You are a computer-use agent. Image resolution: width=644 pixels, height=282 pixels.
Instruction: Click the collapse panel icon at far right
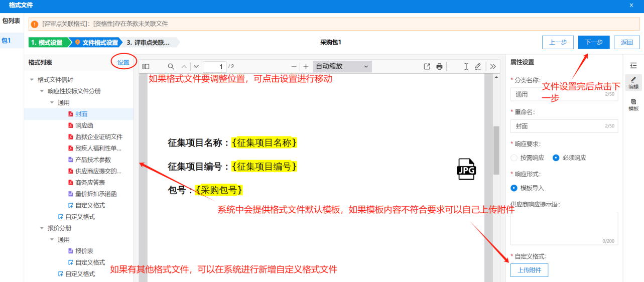click(x=633, y=65)
